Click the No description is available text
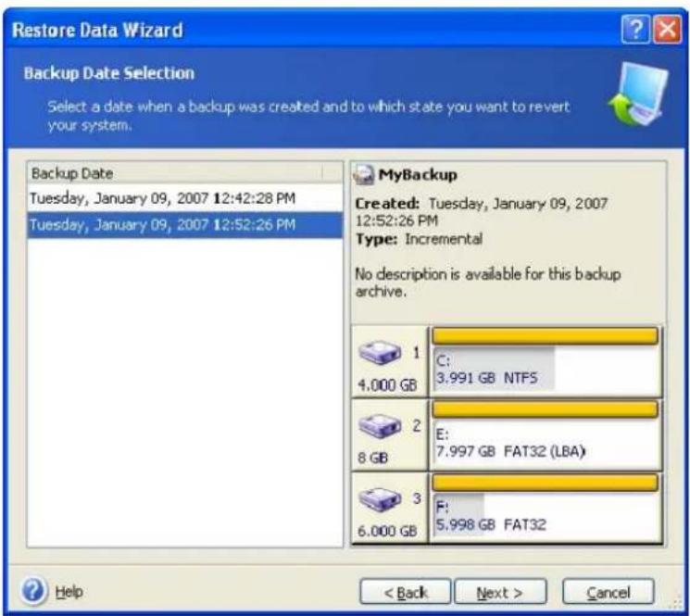Viewport: 690px width, 616px height. [x=488, y=283]
